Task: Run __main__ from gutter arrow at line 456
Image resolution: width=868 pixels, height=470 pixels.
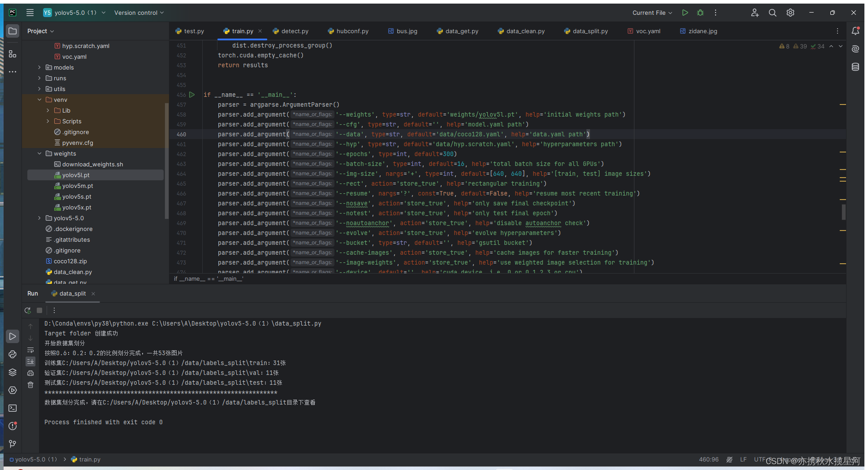Action: pos(192,95)
